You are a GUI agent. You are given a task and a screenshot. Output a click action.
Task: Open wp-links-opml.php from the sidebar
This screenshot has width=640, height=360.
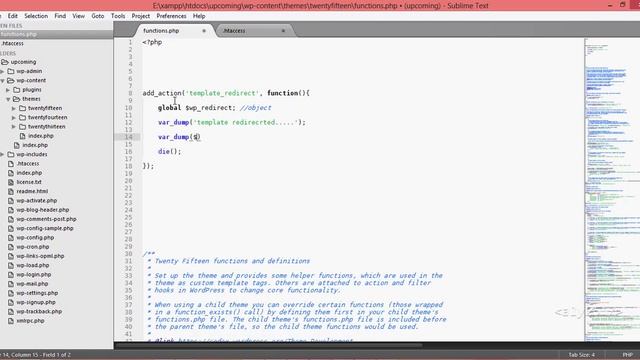[x=40, y=256]
